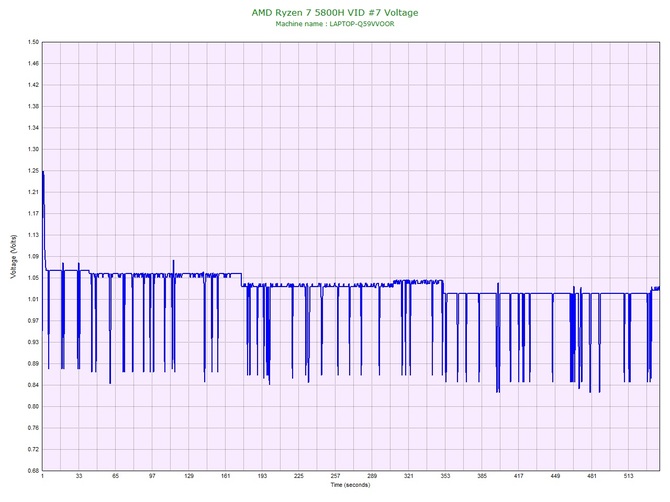Viewport: 670px width, 502px height.
Task: Click the 1.09 y-axis value
Action: click(33, 257)
